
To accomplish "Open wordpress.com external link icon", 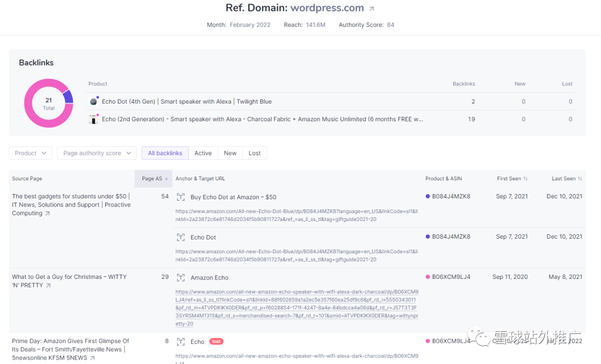I will coord(372,9).
